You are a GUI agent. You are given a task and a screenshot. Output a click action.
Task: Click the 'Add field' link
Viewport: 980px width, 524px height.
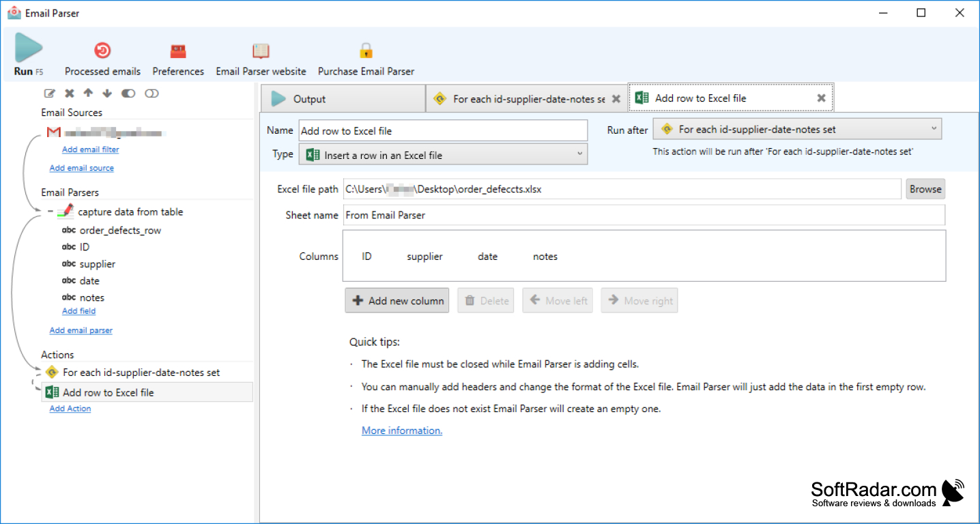tap(79, 311)
